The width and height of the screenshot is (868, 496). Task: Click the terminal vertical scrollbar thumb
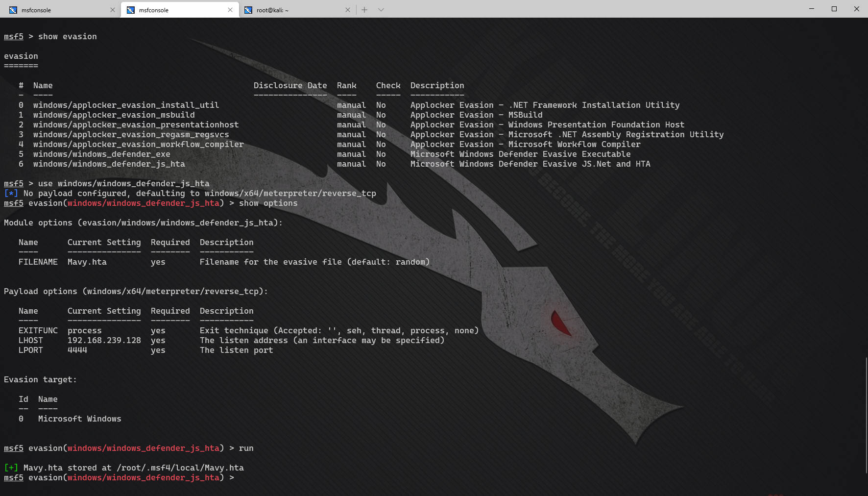pos(866,416)
